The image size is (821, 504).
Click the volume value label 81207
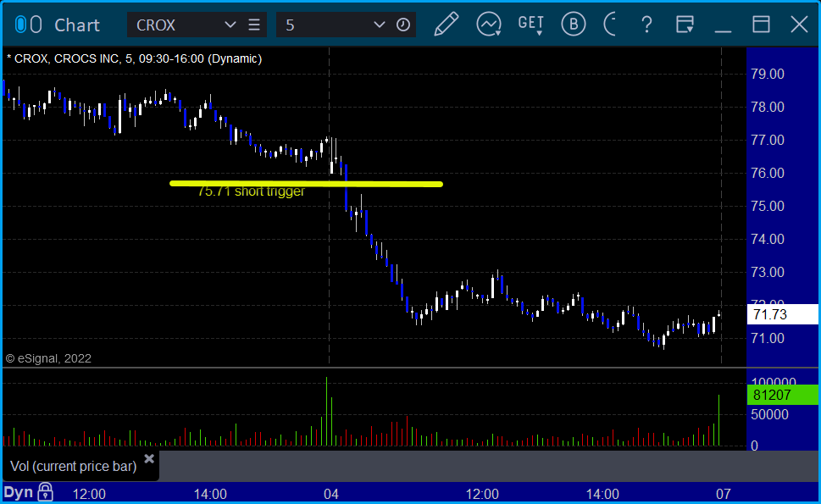(x=782, y=395)
